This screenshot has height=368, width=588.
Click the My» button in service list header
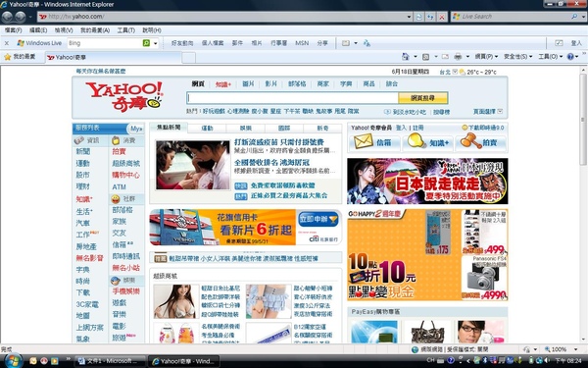[136, 129]
